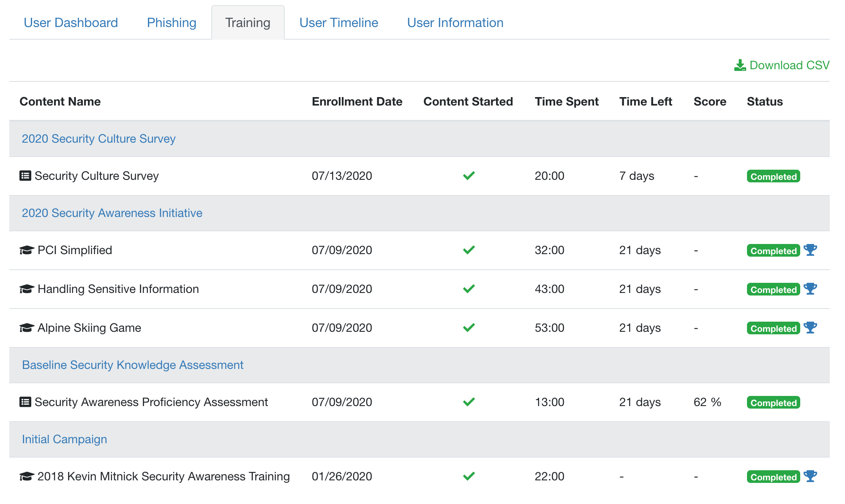
Task: Click the 53:00 time spent value
Action: click(550, 328)
